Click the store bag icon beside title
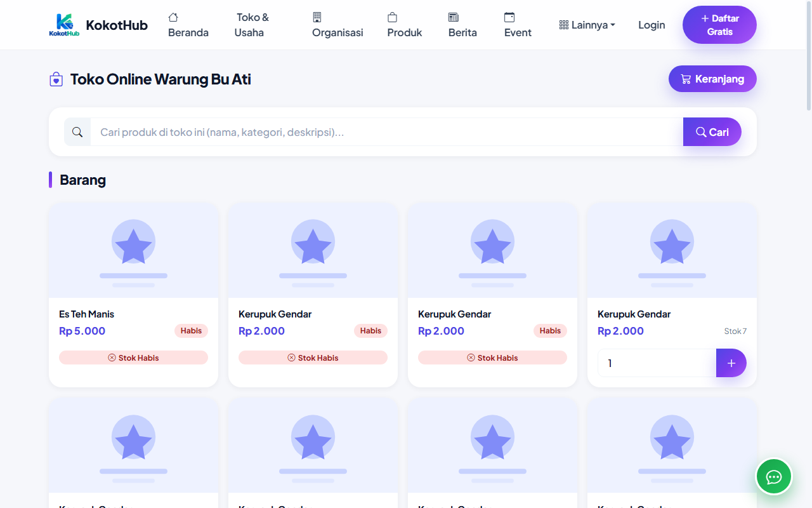 56,79
